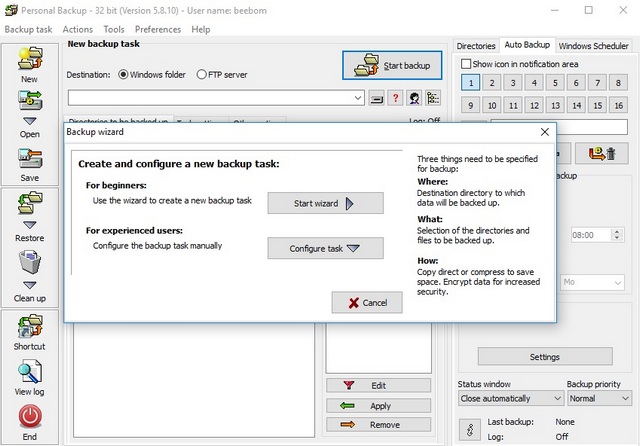The height and width of the screenshot is (446, 640).
Task: Click the user face icon beside destination
Action: tap(414, 98)
